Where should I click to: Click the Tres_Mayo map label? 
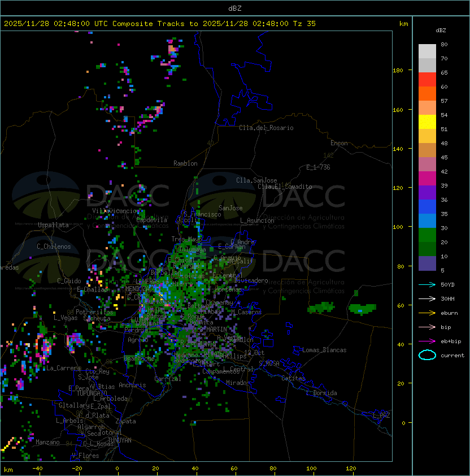[x=186, y=239]
